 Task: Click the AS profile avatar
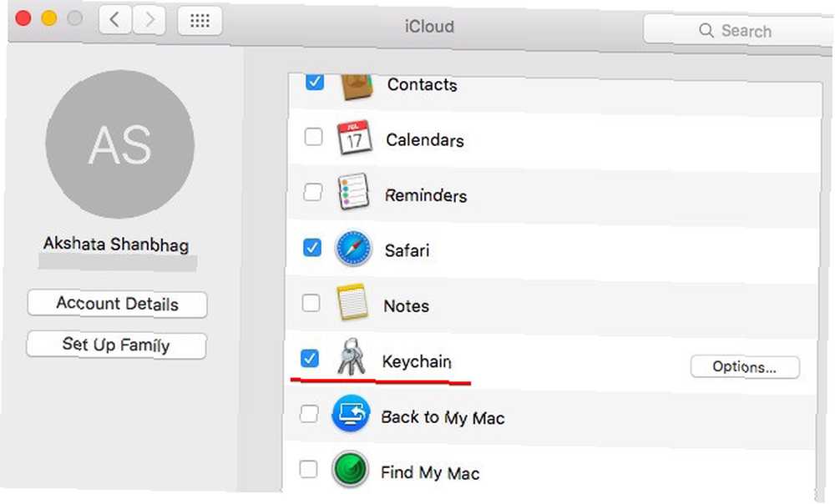point(119,144)
